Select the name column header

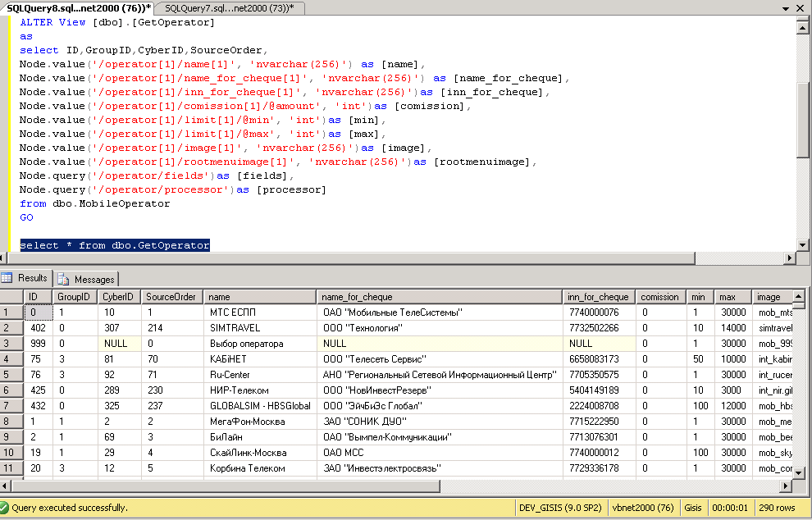(259, 297)
